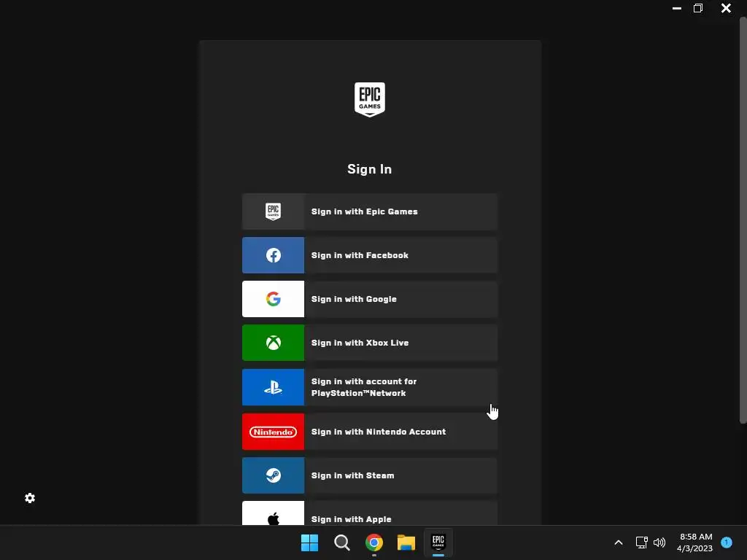Click the vertical scrollbar thumb
The width and height of the screenshot is (747, 560).
[x=743, y=220]
